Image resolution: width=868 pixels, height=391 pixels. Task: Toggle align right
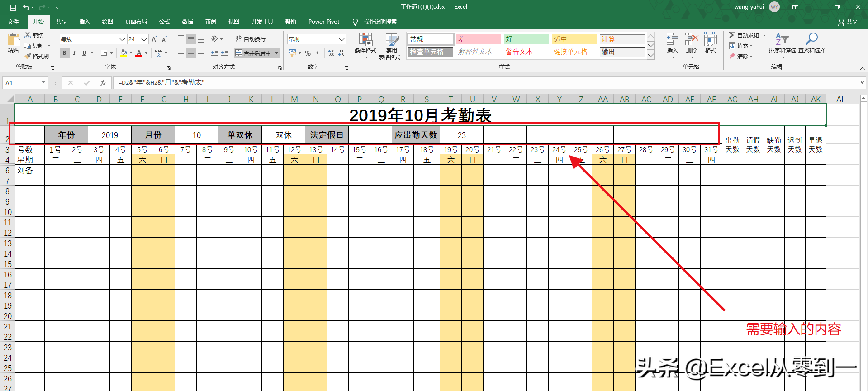pos(201,53)
